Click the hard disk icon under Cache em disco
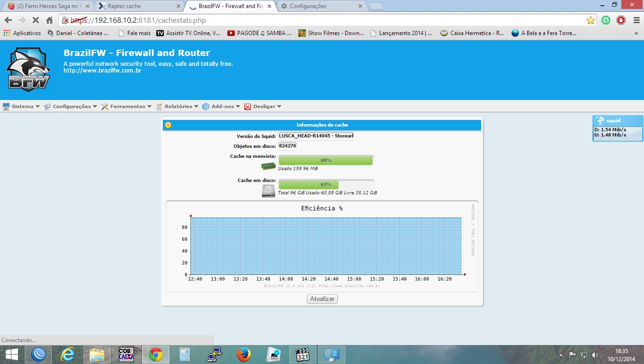The image size is (644, 364). pyautogui.click(x=268, y=191)
